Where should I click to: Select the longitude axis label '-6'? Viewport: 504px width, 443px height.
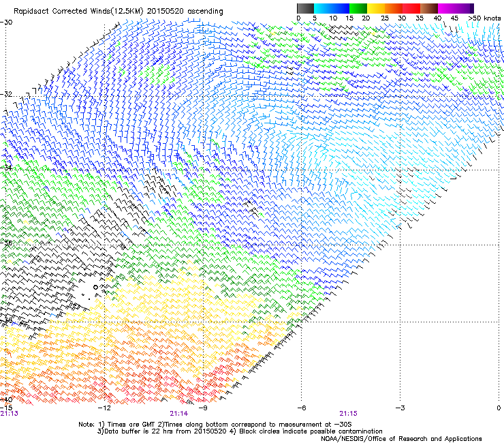click(x=301, y=408)
